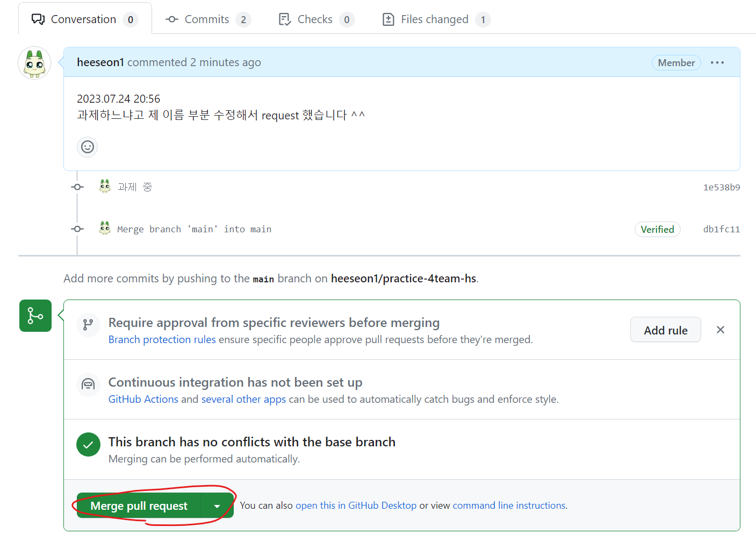Click the Add rule button

666,330
